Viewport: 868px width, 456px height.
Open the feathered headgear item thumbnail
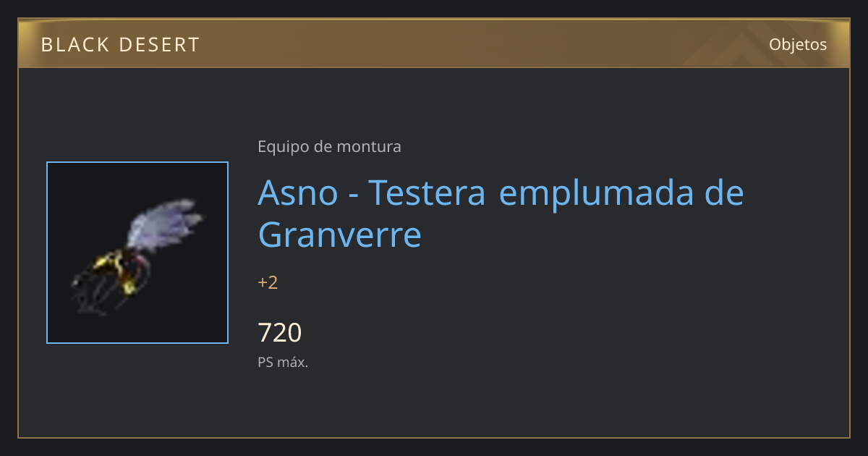[137, 253]
